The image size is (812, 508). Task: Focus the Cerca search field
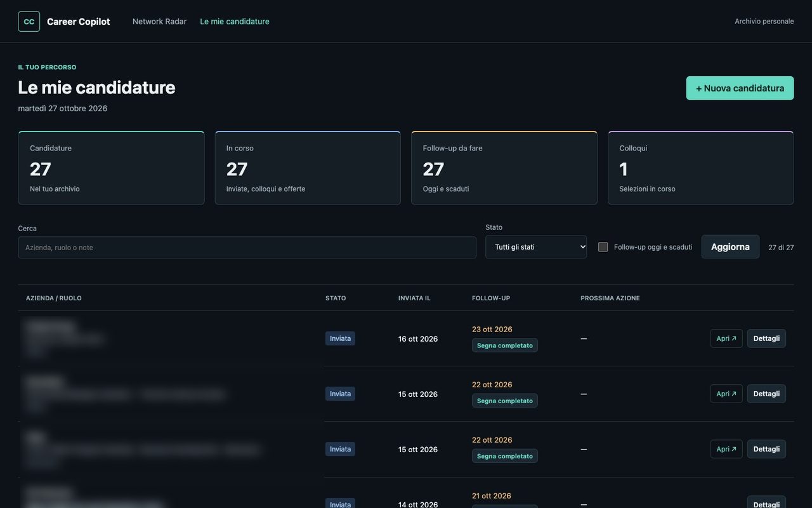click(247, 248)
